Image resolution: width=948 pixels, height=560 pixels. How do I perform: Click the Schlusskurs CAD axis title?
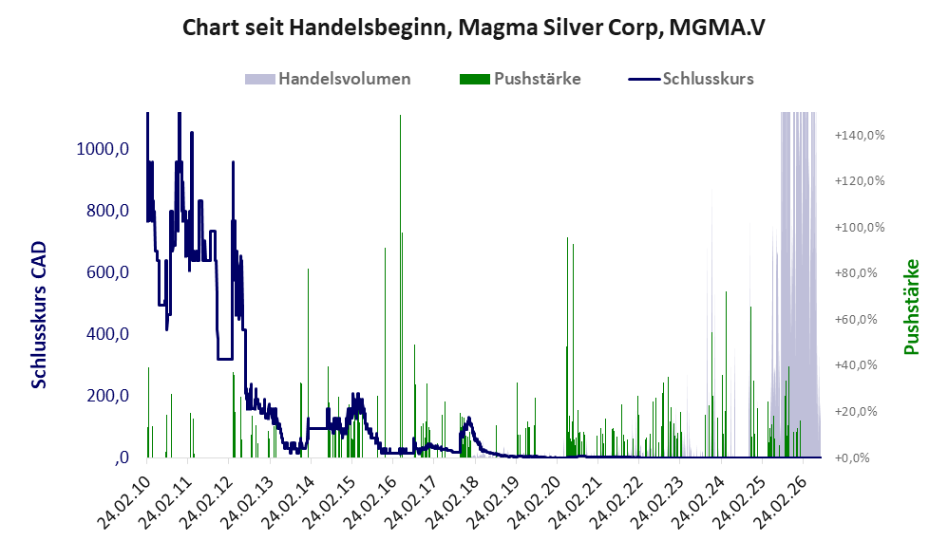pos(39,315)
